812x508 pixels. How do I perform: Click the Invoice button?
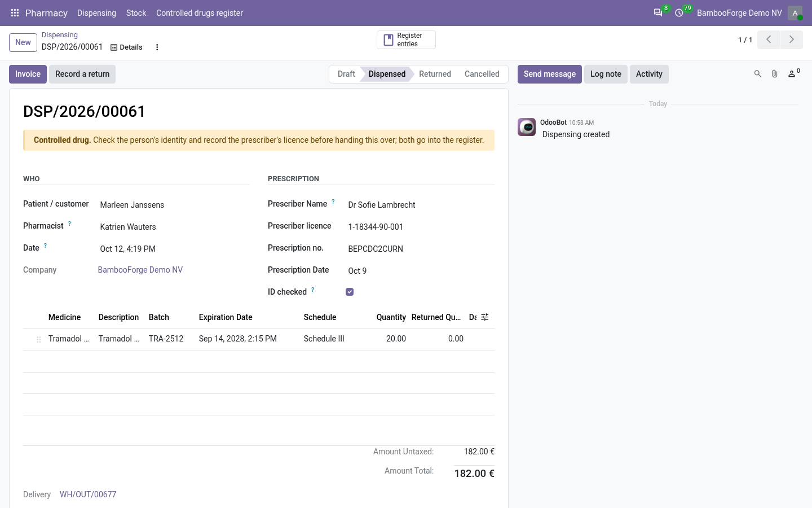(28, 74)
